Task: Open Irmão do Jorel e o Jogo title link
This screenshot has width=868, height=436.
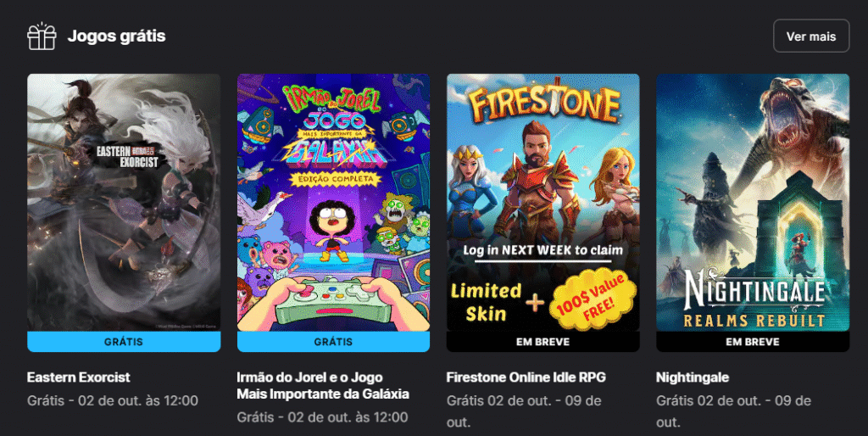Action: pyautogui.click(x=323, y=386)
